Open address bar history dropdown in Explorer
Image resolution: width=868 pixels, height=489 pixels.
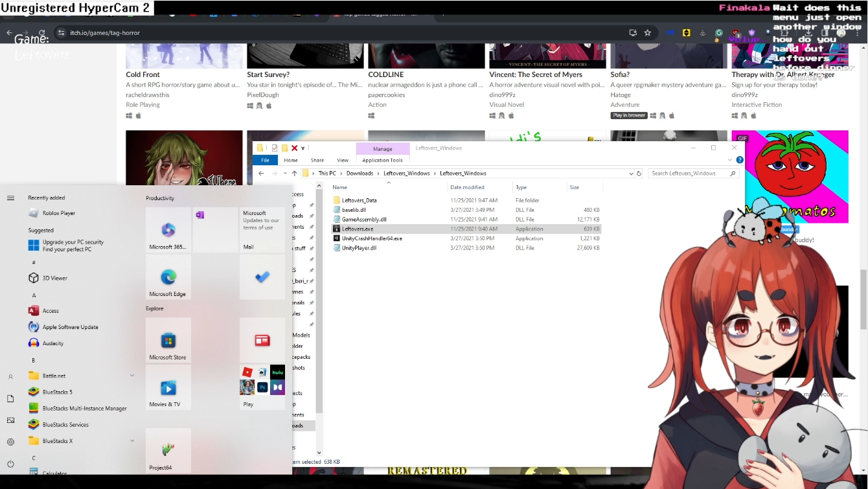(x=631, y=173)
